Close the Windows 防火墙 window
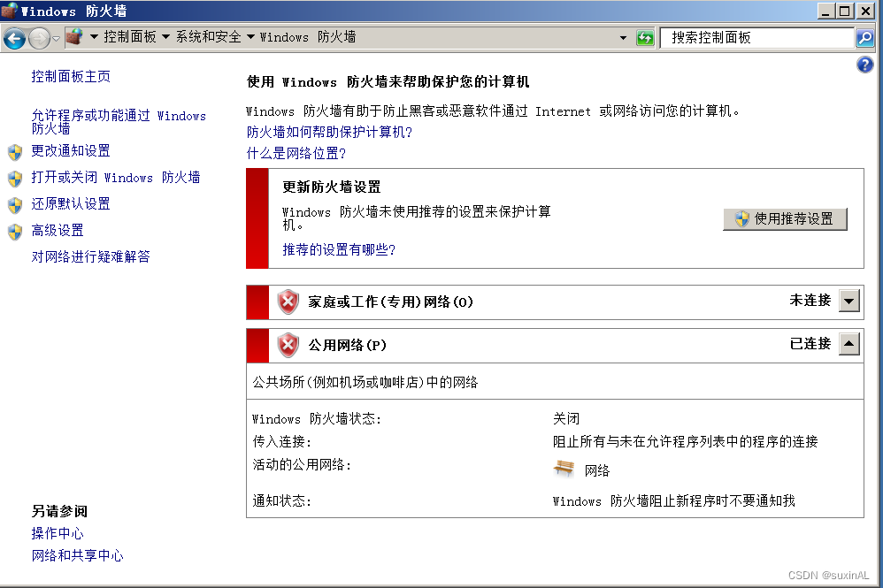Screen dimensions: 883x588 [x=865, y=11]
